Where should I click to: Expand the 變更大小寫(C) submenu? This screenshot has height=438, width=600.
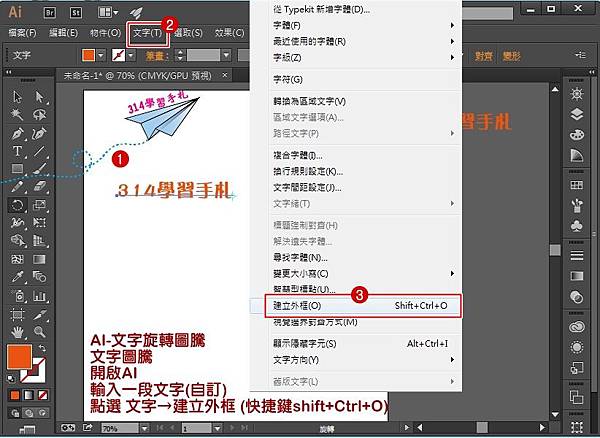pyautogui.click(x=365, y=274)
